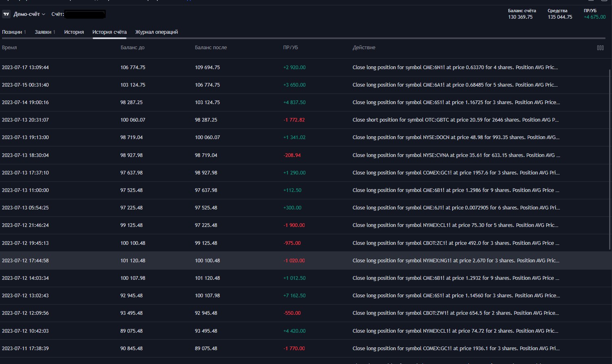The height and width of the screenshot is (364, 612).
Task: Click the CME:6J1! close position description
Action: click(x=456, y=208)
